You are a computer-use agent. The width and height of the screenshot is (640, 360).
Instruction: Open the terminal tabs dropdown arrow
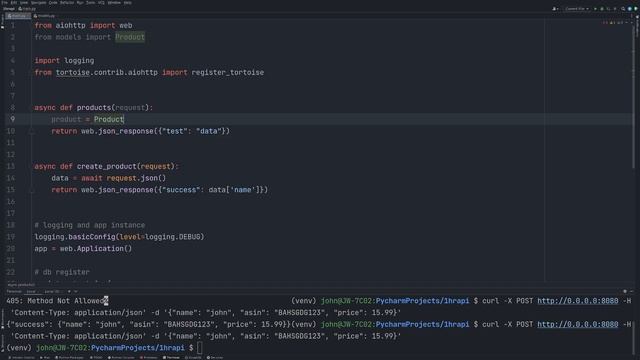click(x=76, y=291)
